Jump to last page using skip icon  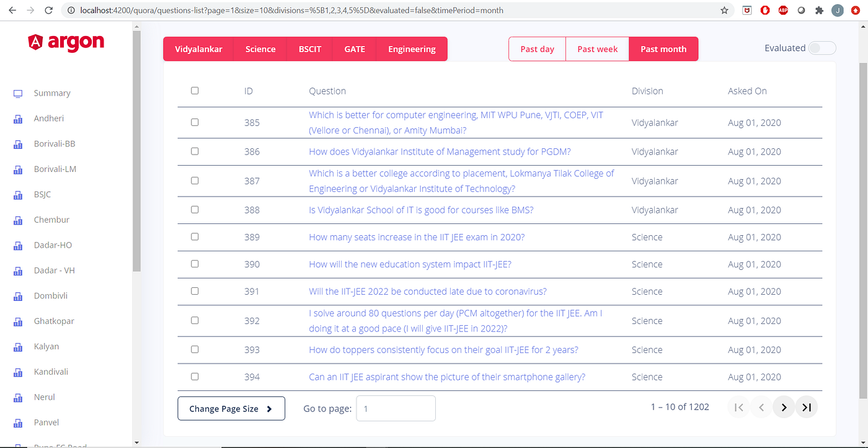(x=807, y=407)
